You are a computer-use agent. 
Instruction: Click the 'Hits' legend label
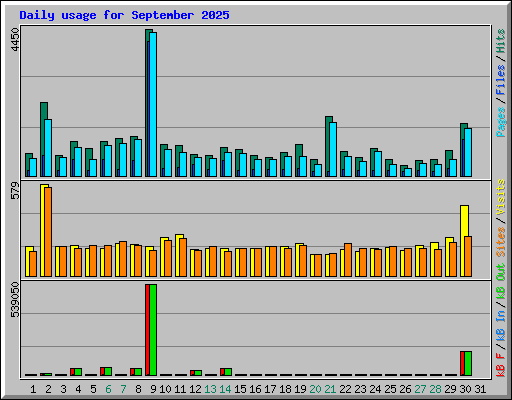click(x=500, y=41)
